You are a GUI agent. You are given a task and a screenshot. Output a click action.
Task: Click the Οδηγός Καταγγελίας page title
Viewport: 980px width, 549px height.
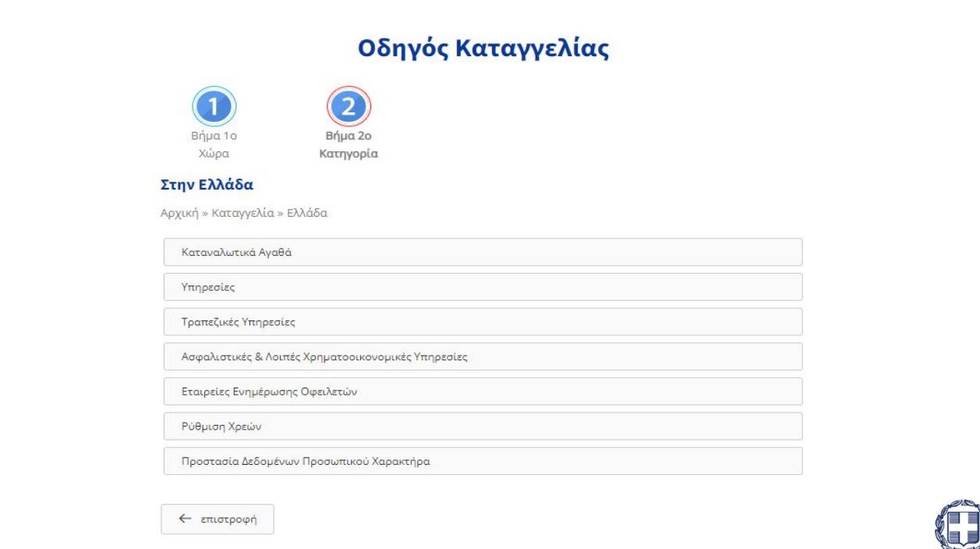tap(483, 48)
